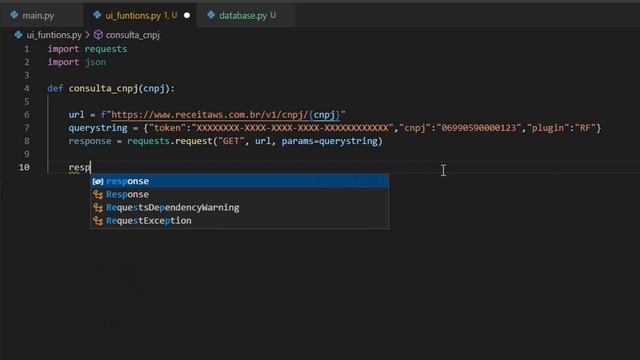Click ui_funtions.py in the breadcrumb
Image resolution: width=640 pixels, height=360 pixels.
coord(54,35)
